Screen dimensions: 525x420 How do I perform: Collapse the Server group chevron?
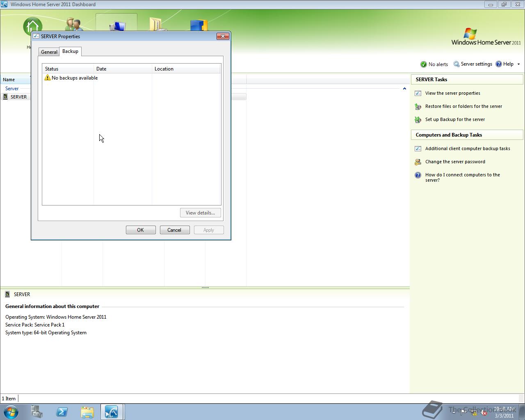[404, 89]
